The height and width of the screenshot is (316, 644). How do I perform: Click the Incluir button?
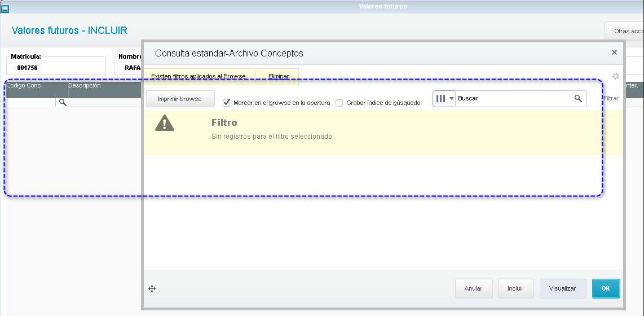pos(515,288)
